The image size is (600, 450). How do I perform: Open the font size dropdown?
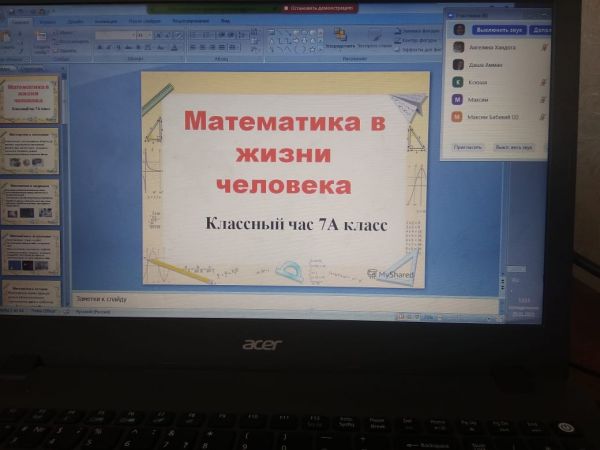[145, 34]
